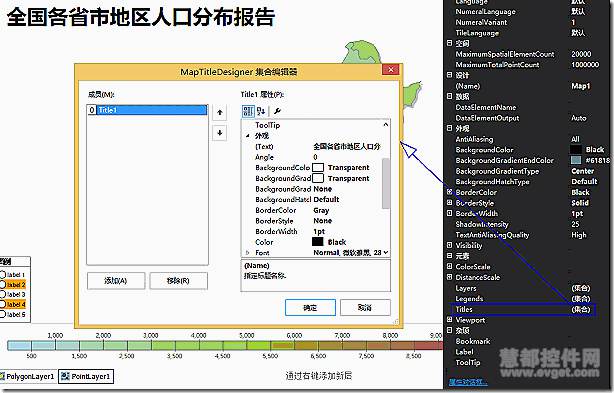Move Title1 member down with arrow
614x393 pixels.
(220, 133)
